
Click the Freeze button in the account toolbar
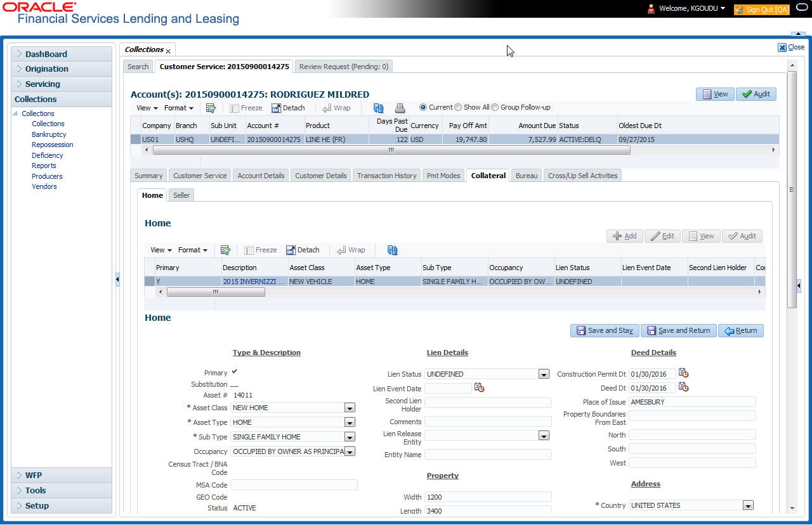pyautogui.click(x=246, y=108)
